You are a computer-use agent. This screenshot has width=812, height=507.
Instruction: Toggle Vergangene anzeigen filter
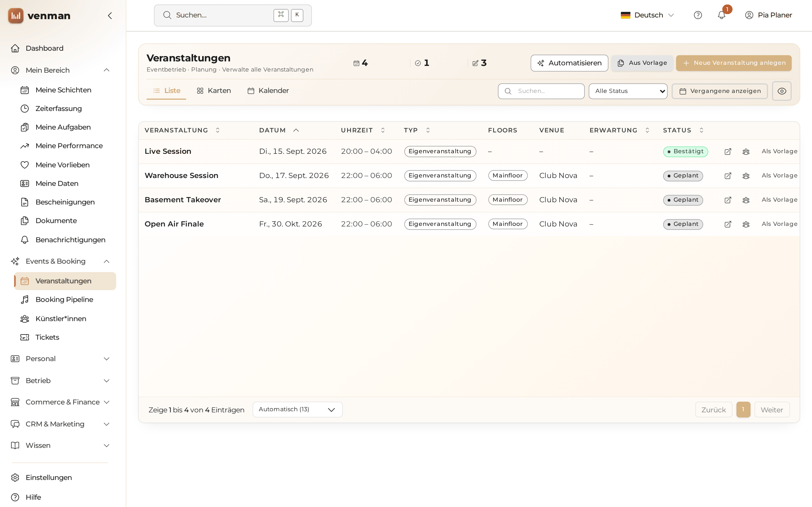tap(720, 91)
